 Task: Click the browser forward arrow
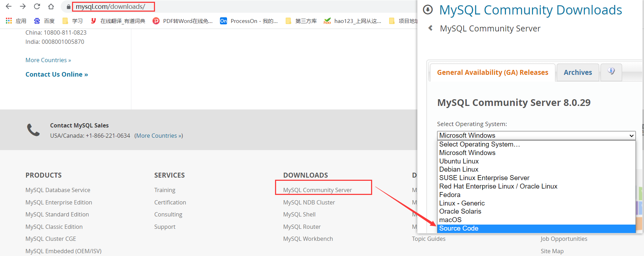tap(23, 6)
